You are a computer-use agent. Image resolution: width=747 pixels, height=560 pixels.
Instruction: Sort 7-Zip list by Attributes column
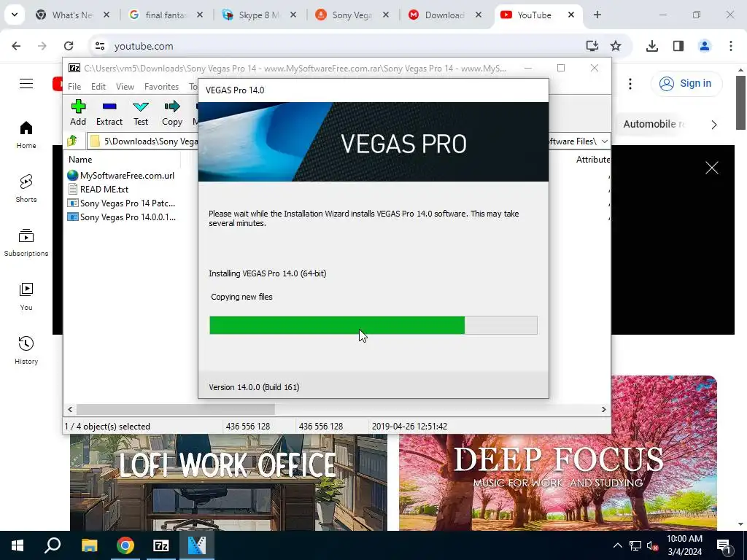(x=592, y=160)
